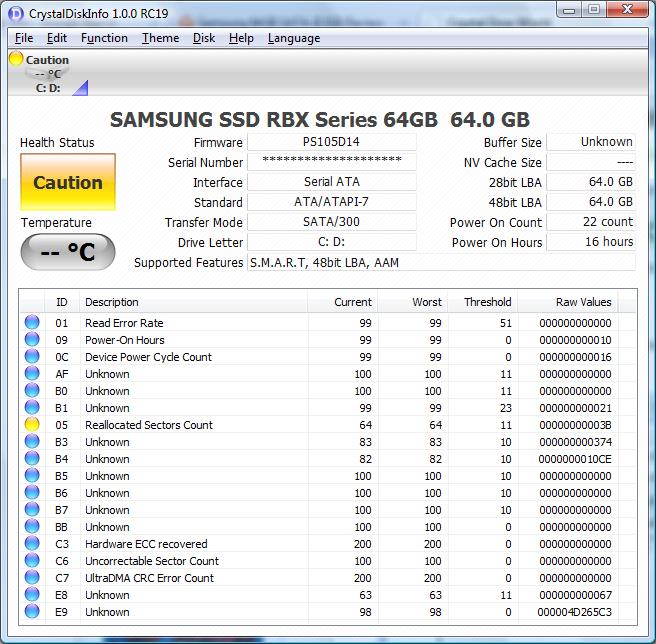Click the 48bit LBA value field
Image resolution: width=656 pixels, height=644 pixels.
(591, 202)
